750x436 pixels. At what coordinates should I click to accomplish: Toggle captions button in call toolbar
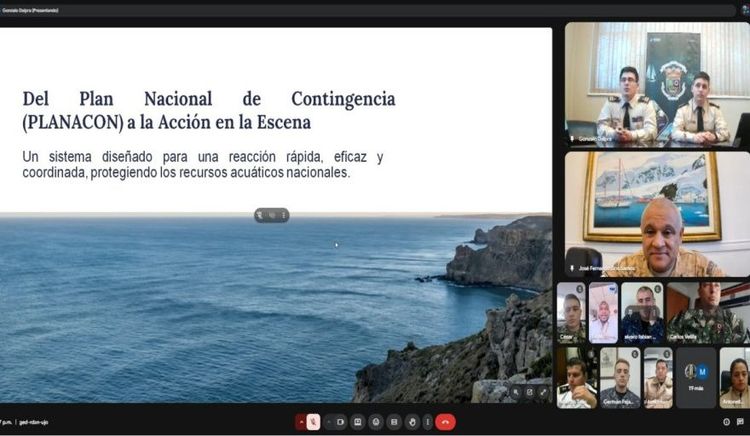coord(394,422)
